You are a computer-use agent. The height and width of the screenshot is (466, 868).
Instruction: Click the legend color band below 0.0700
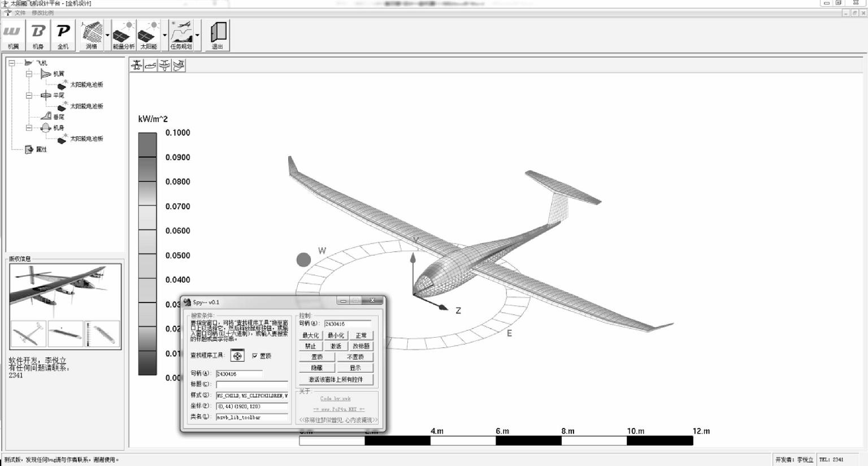147,218
